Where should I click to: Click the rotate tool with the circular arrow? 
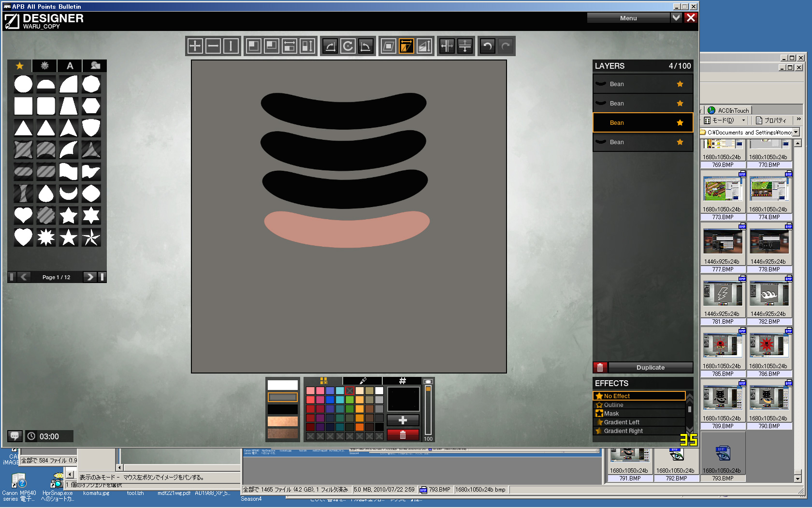(348, 46)
